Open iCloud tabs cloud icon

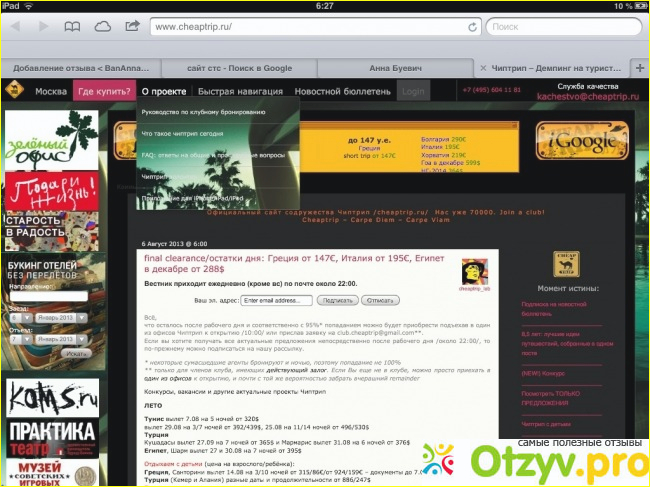pyautogui.click(x=102, y=27)
